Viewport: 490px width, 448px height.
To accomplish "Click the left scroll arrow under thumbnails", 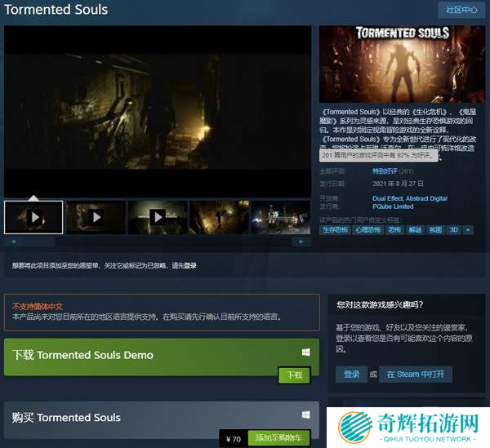I will pyautogui.click(x=9, y=242).
